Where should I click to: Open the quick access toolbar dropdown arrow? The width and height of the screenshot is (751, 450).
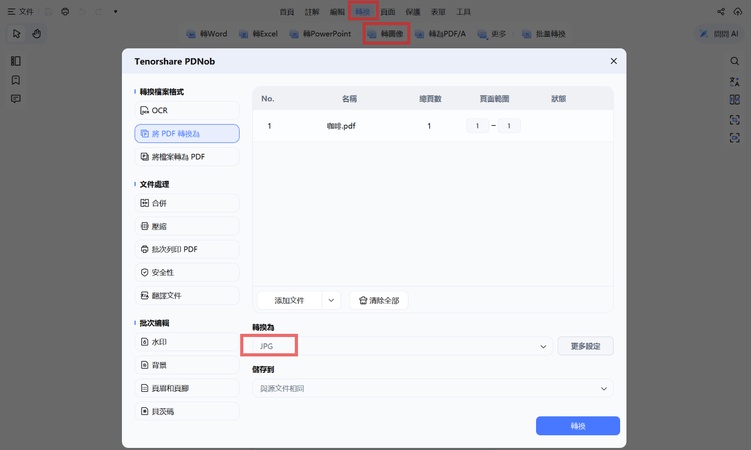(x=115, y=11)
